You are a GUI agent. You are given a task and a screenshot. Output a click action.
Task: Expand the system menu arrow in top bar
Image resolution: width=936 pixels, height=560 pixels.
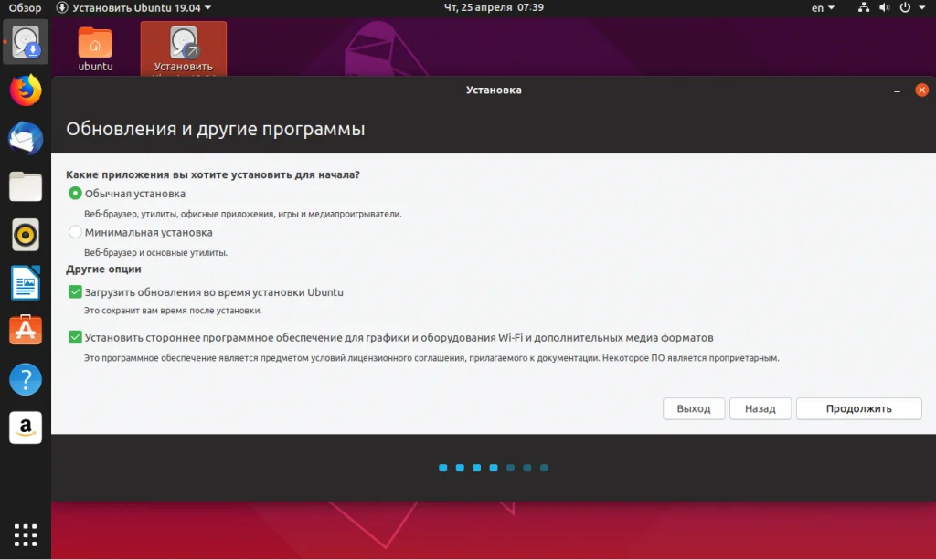(921, 7)
